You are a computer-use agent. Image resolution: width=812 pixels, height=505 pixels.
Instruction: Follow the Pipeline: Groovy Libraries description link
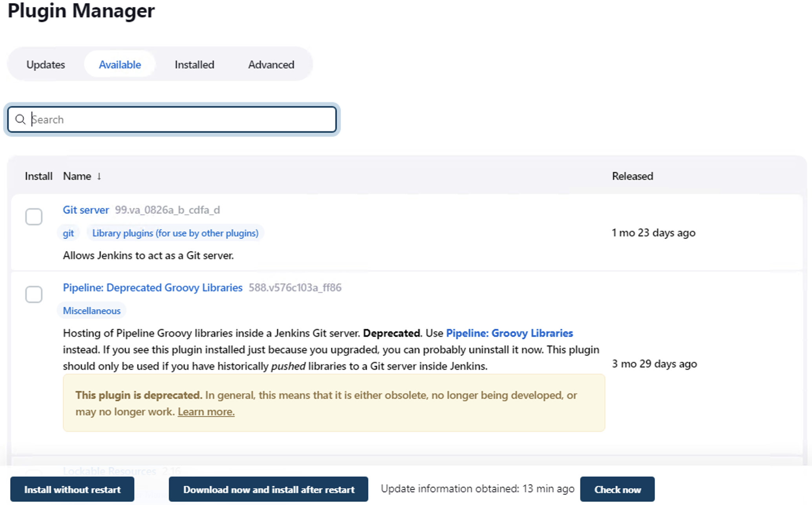point(509,333)
